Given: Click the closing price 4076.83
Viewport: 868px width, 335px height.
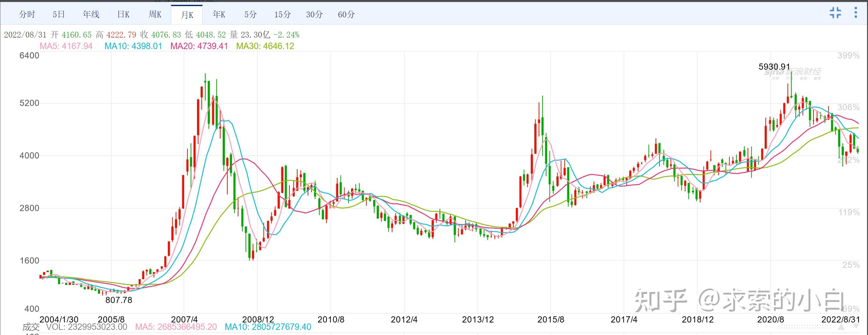Looking at the screenshot, I should (166, 35).
